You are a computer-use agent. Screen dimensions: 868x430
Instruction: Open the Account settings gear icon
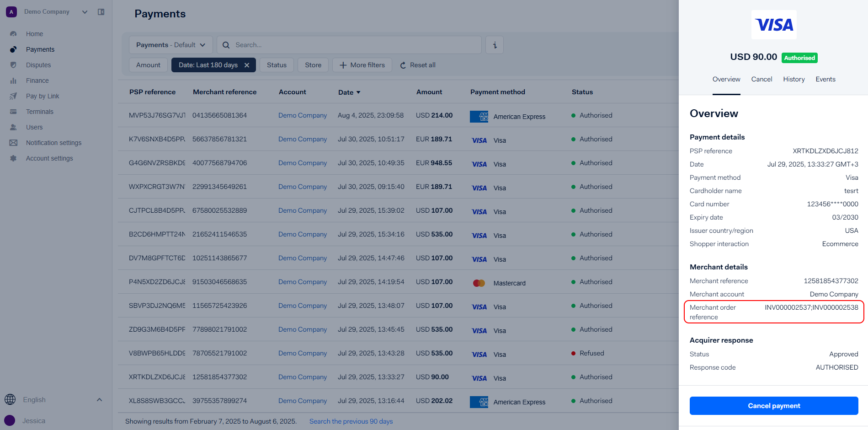13,158
